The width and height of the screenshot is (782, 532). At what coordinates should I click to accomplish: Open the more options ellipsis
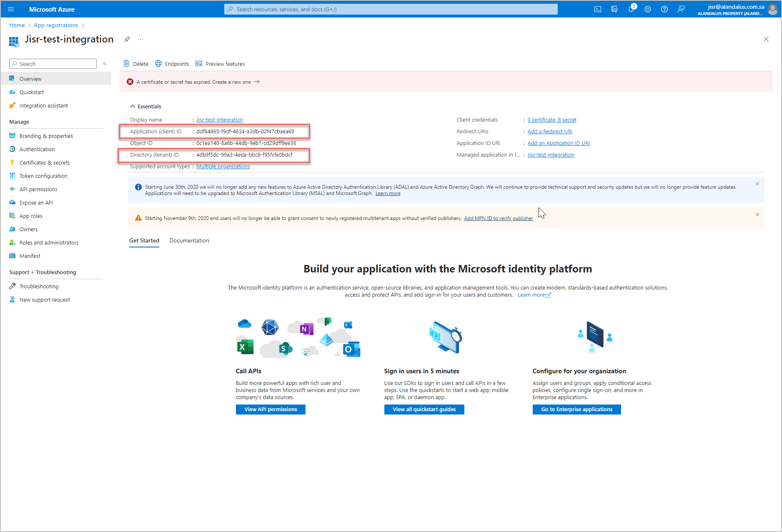coord(140,39)
